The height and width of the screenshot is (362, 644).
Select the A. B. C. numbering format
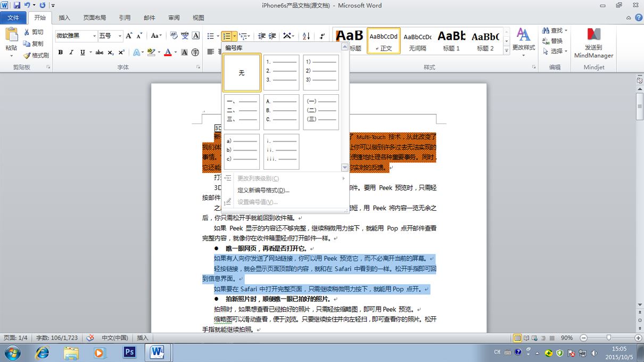(x=282, y=112)
